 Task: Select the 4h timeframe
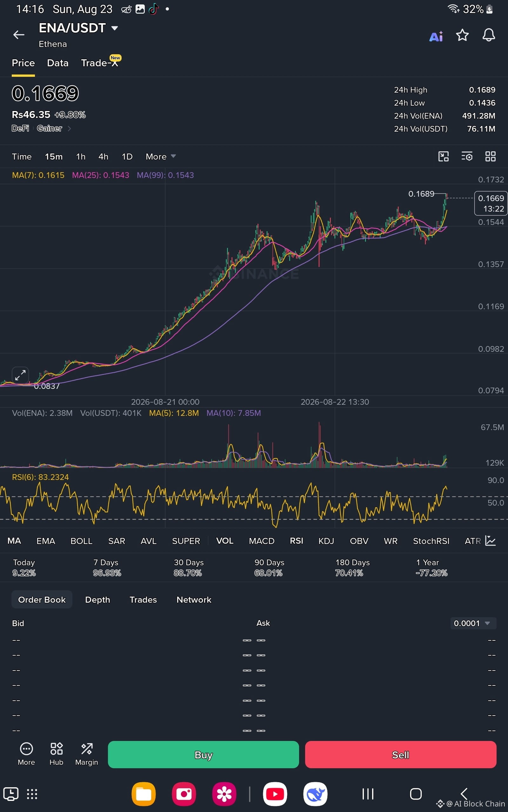coord(103,156)
